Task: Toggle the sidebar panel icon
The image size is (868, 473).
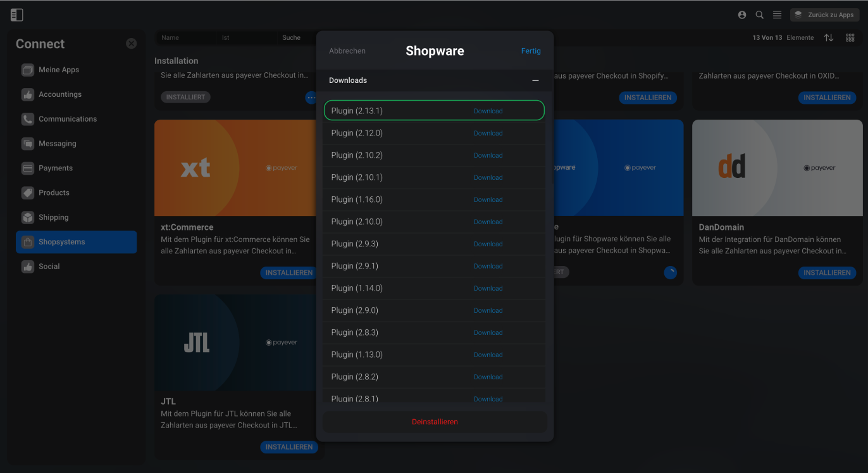Action: click(17, 15)
